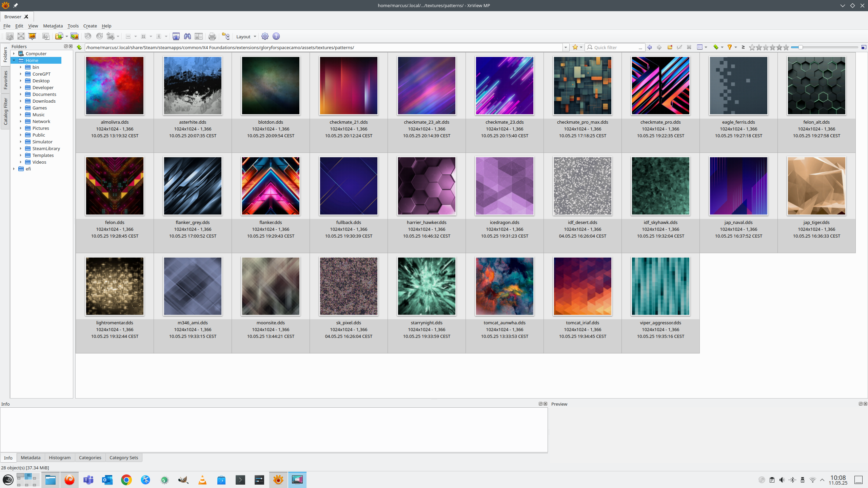Select the flanker.dds thumbnail
Viewport: 868px width, 488px height.
[271, 186]
